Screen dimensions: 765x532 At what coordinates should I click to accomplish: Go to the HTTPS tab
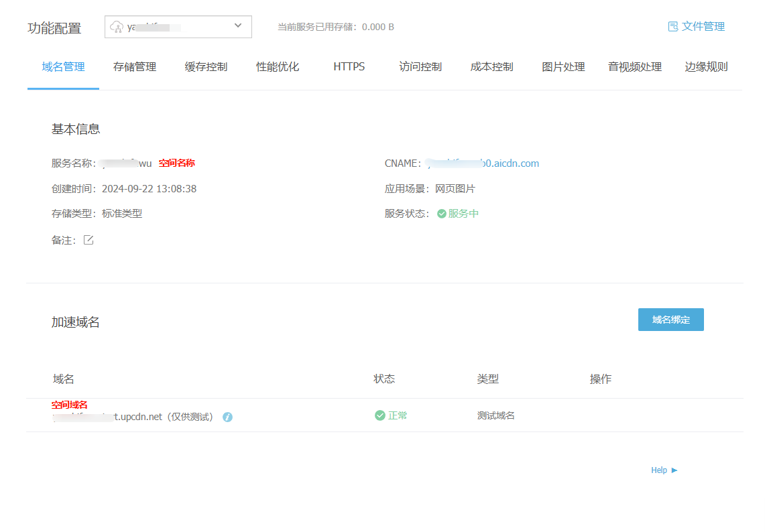coord(349,67)
